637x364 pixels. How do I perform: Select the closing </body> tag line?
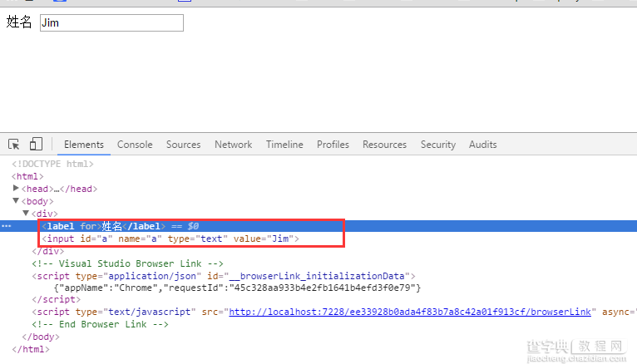[x=41, y=337]
